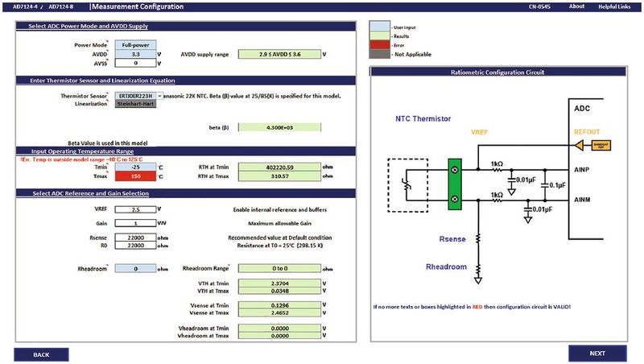
Task: Click the lower 1kΩ resistor on AINM
Action: pos(497,201)
